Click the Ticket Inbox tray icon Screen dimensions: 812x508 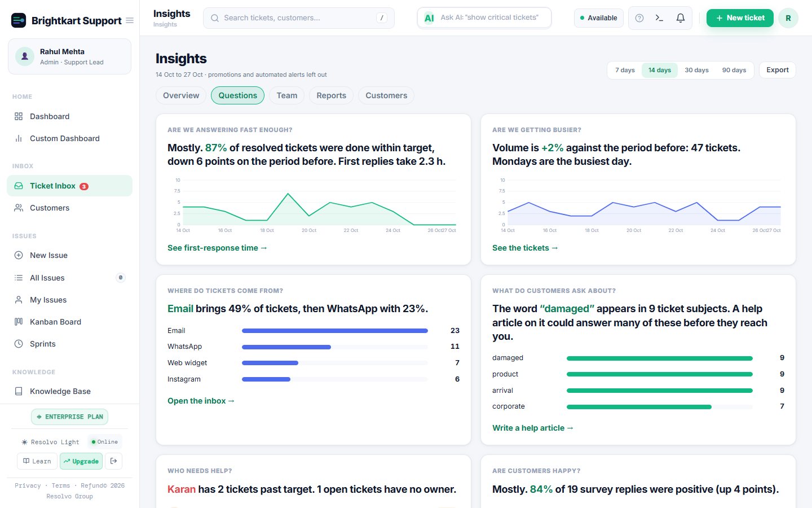click(19, 186)
